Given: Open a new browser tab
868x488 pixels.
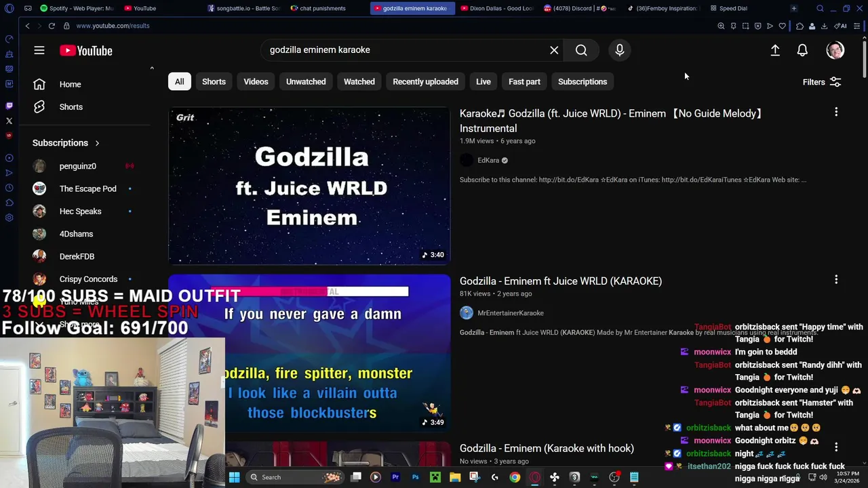Looking at the screenshot, I should pos(793,8).
